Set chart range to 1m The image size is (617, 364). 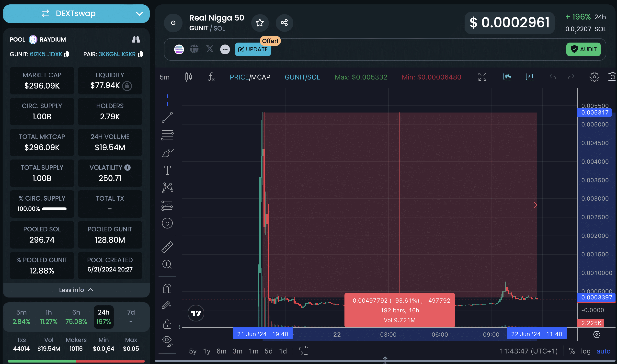253,351
